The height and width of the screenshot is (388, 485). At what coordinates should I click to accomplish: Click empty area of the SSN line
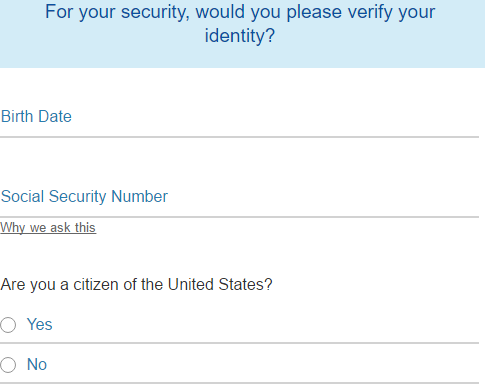pyautogui.click(x=323, y=197)
